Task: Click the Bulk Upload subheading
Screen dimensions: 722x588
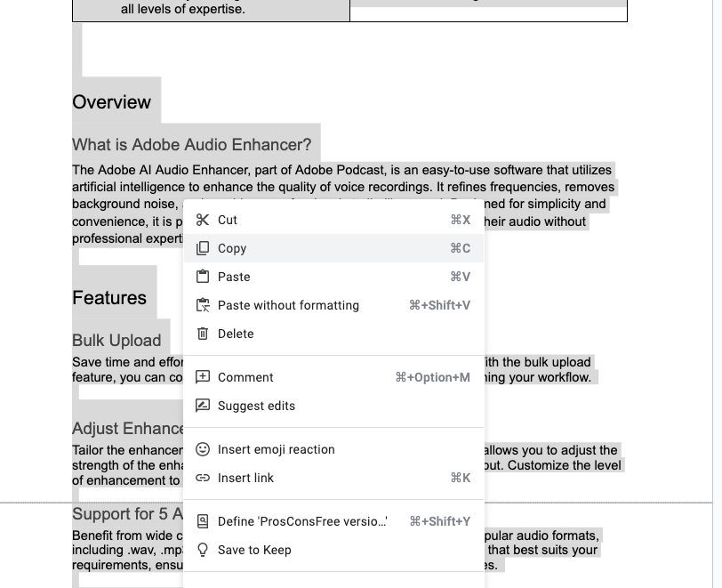Action: click(x=116, y=340)
